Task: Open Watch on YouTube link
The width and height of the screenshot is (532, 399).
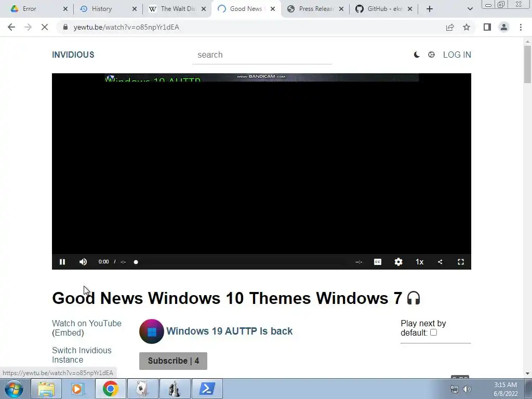Action: click(87, 323)
